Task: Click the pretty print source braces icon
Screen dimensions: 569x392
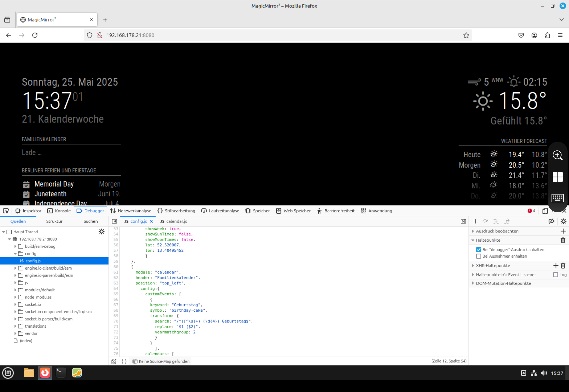Action: click(124, 361)
